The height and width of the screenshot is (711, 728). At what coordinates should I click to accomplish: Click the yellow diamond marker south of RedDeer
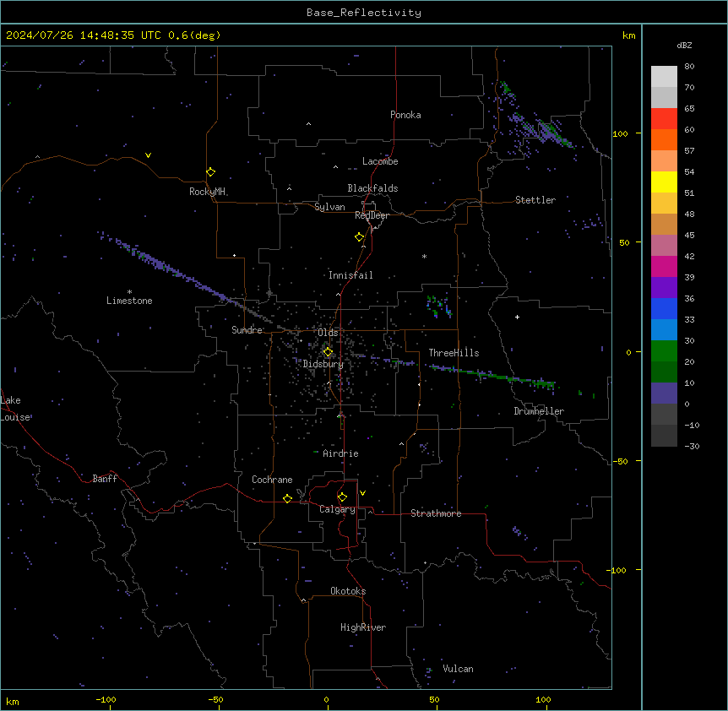point(360,237)
